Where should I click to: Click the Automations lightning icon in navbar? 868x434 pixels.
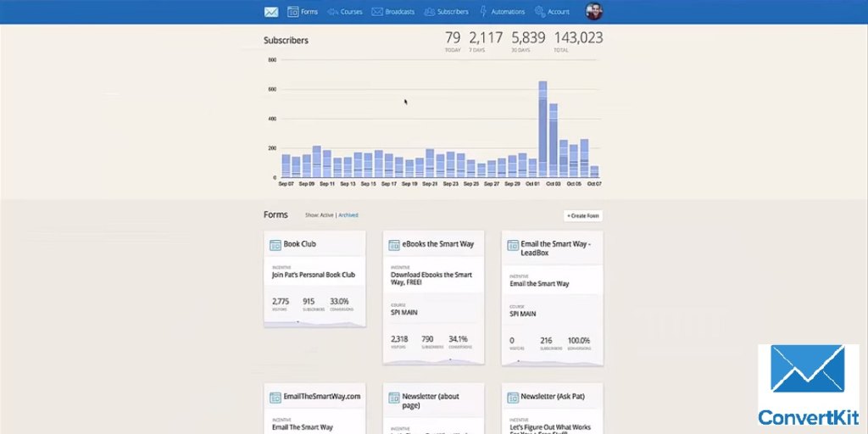pos(483,12)
